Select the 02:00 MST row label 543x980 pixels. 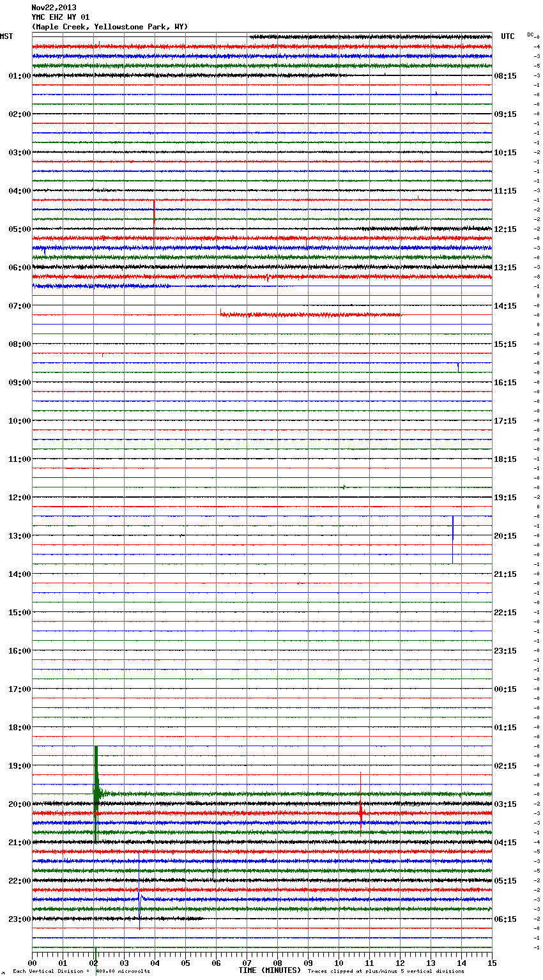tap(20, 114)
